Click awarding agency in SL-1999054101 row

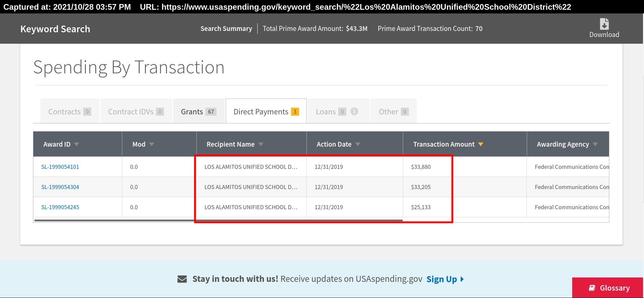click(572, 167)
